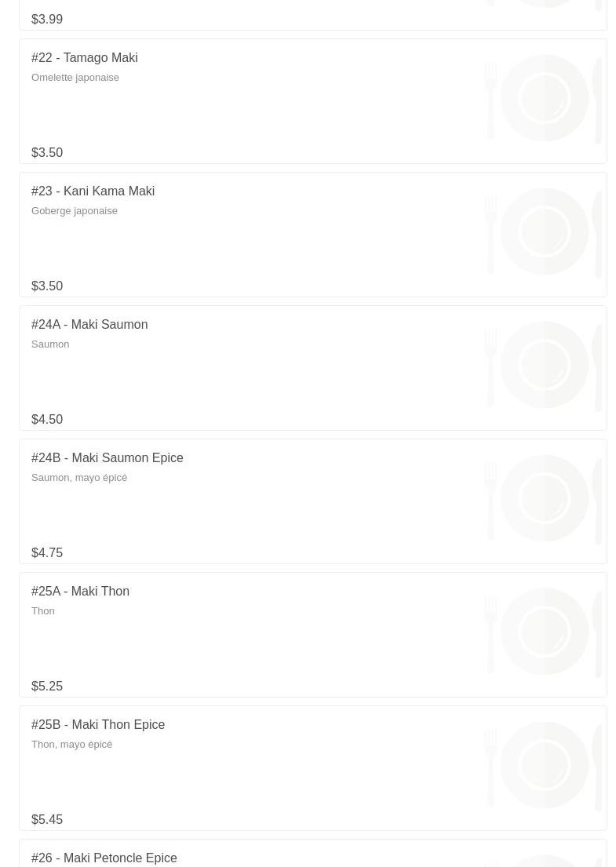Click the "Goberge japonaise" description text
Screen dimensions: 616x867
point(75,211)
